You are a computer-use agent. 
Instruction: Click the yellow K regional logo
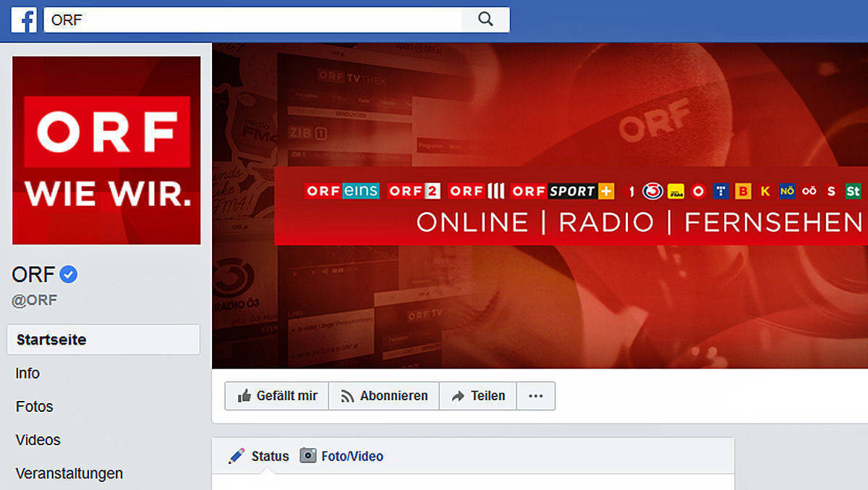[x=765, y=191]
